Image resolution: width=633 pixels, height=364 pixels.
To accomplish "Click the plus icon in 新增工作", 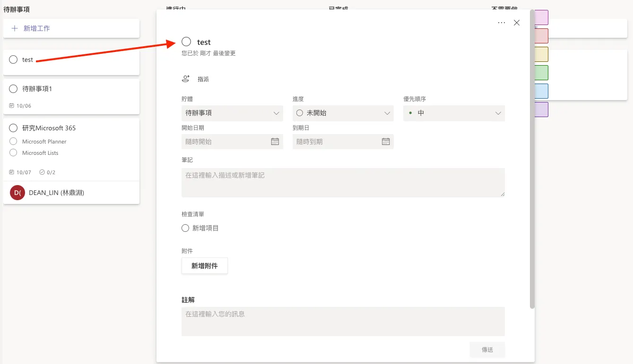I will [x=15, y=28].
